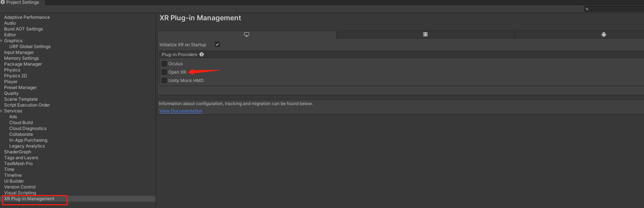Image resolution: width=644 pixels, height=208 pixels.
Task: Select Visual Scripting settings
Action: tap(20, 193)
